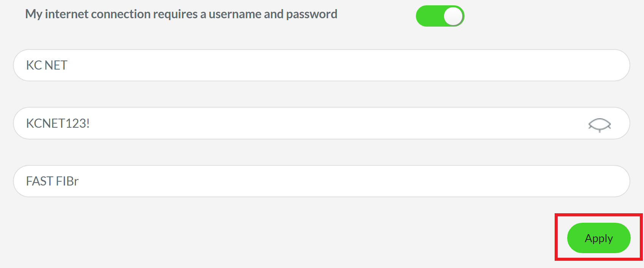Click the third text field containing FAST FIBr
This screenshot has height=268, width=644.
(321, 181)
